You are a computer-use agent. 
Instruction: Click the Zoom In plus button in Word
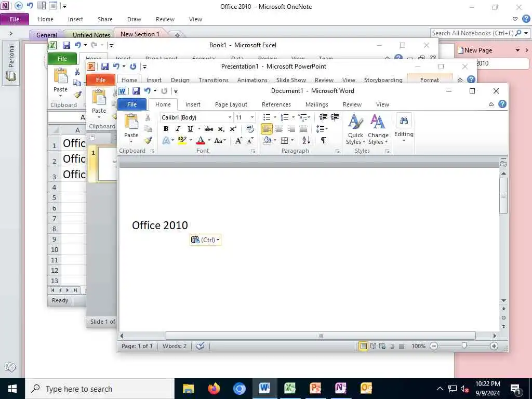click(x=494, y=346)
